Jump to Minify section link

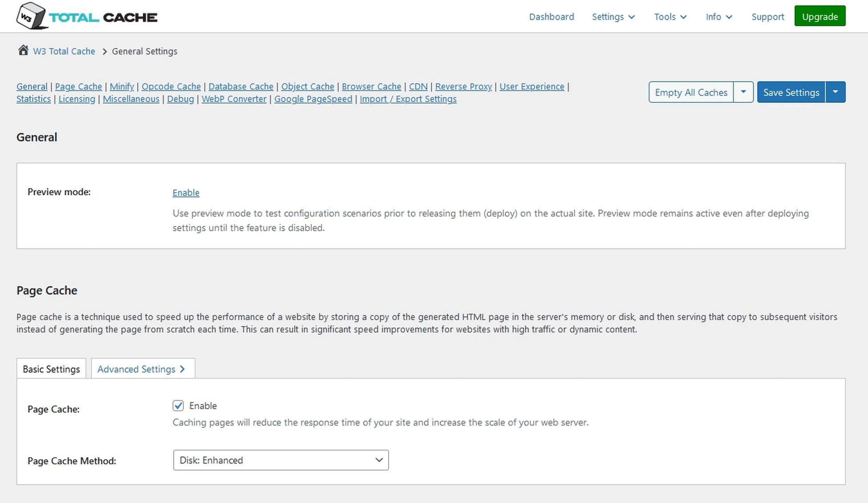pos(122,86)
